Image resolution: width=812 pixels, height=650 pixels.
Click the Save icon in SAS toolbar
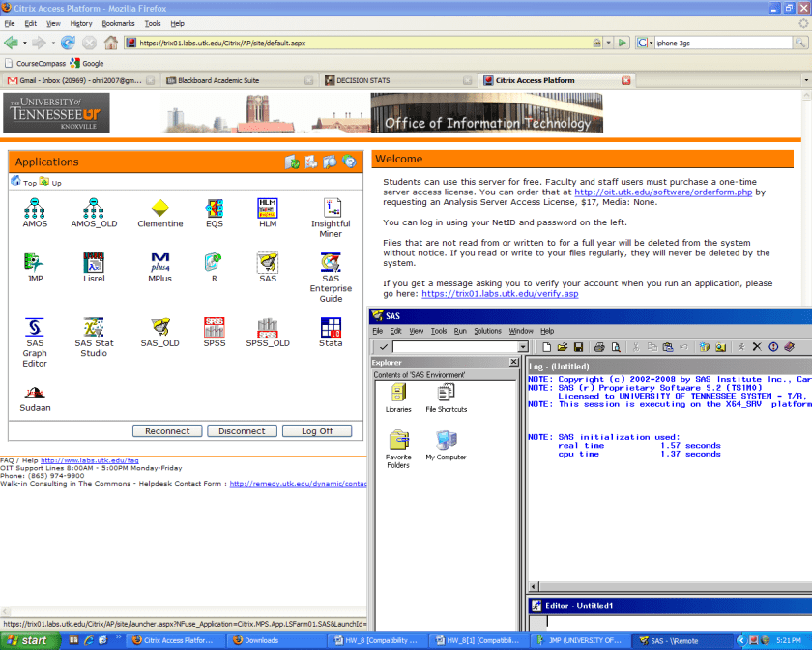[x=578, y=347]
